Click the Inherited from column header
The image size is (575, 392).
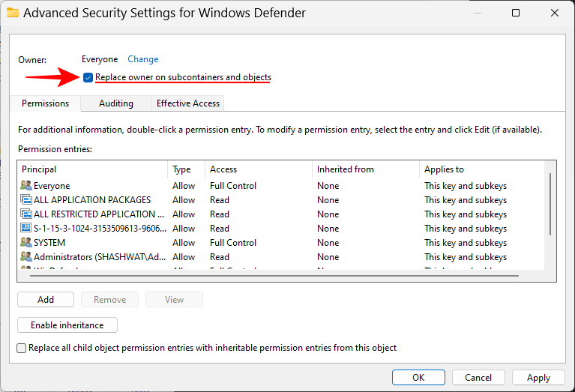tap(365, 169)
